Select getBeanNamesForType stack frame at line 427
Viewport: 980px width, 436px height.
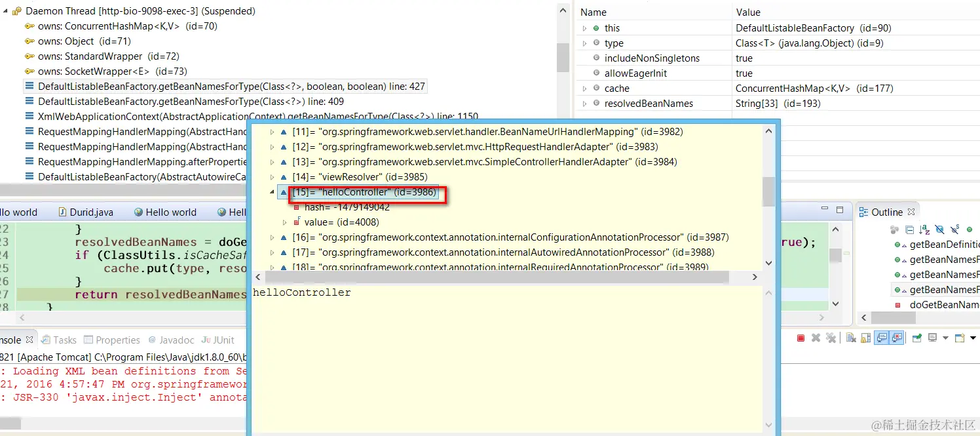click(225, 86)
